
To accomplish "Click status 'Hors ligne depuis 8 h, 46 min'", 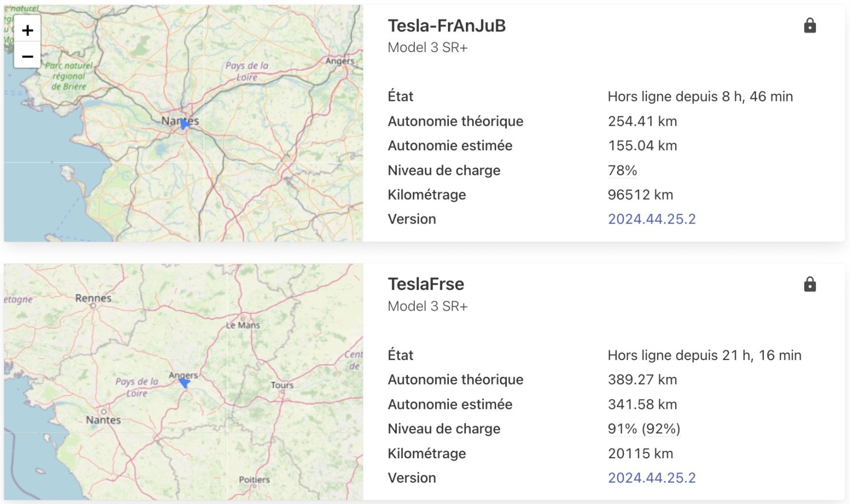I will click(700, 96).
